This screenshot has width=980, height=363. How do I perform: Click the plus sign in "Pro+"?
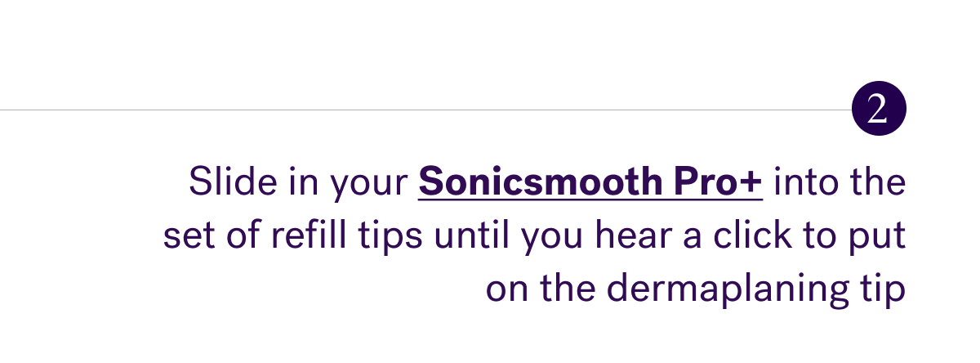[x=749, y=183]
